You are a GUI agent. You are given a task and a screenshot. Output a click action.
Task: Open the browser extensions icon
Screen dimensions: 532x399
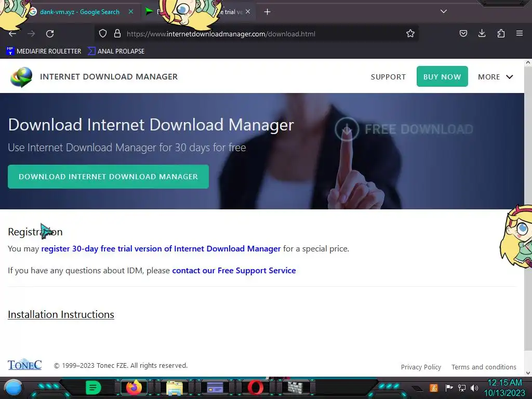pyautogui.click(x=501, y=33)
